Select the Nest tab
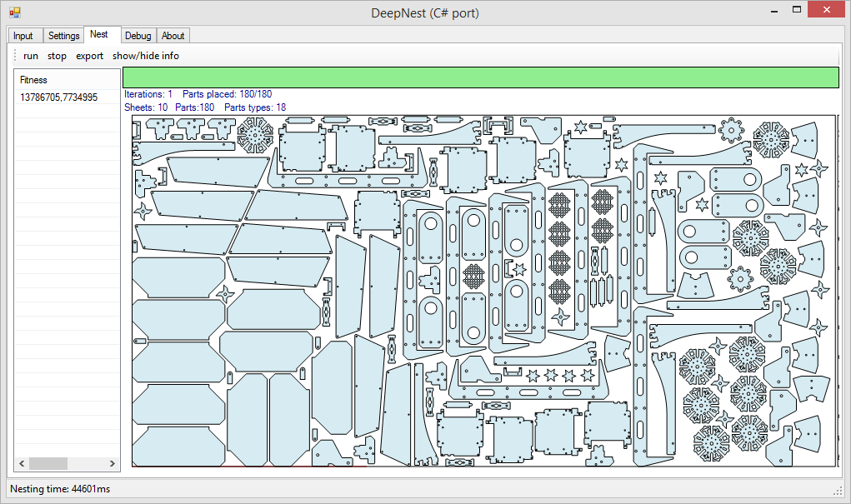Viewport: 851px width, 504px height. [99, 34]
